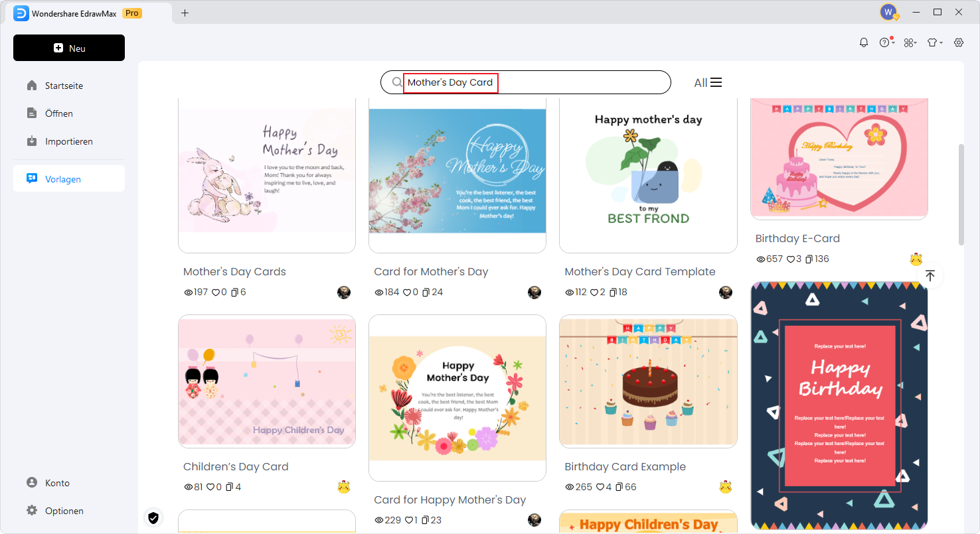
Task: Open the help question mark menu
Action: point(884,42)
